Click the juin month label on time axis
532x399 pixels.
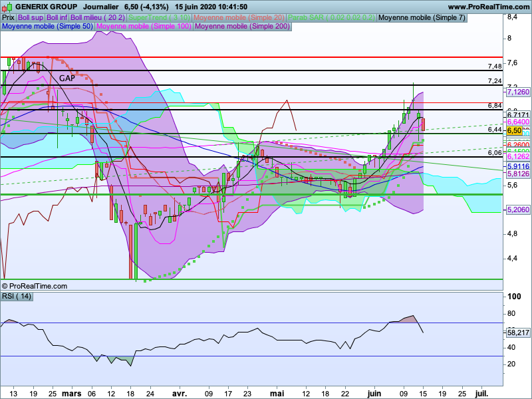click(374, 394)
